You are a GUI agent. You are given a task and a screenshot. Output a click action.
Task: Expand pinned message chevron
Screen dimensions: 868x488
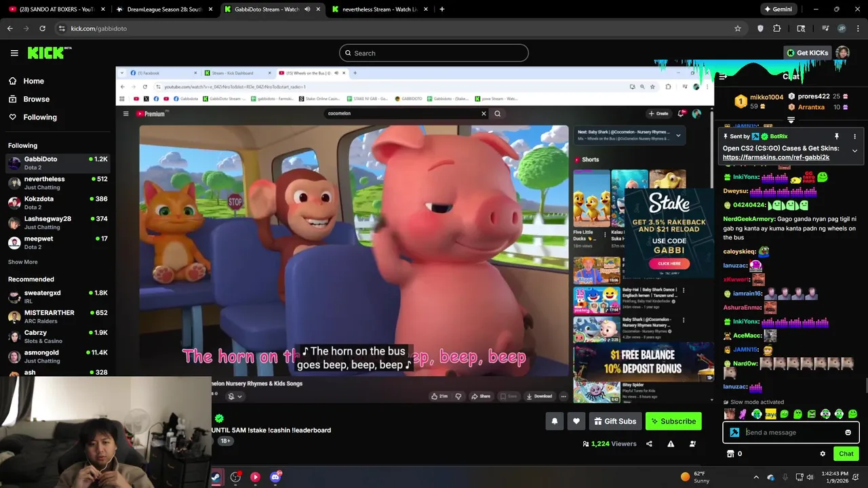click(x=854, y=150)
